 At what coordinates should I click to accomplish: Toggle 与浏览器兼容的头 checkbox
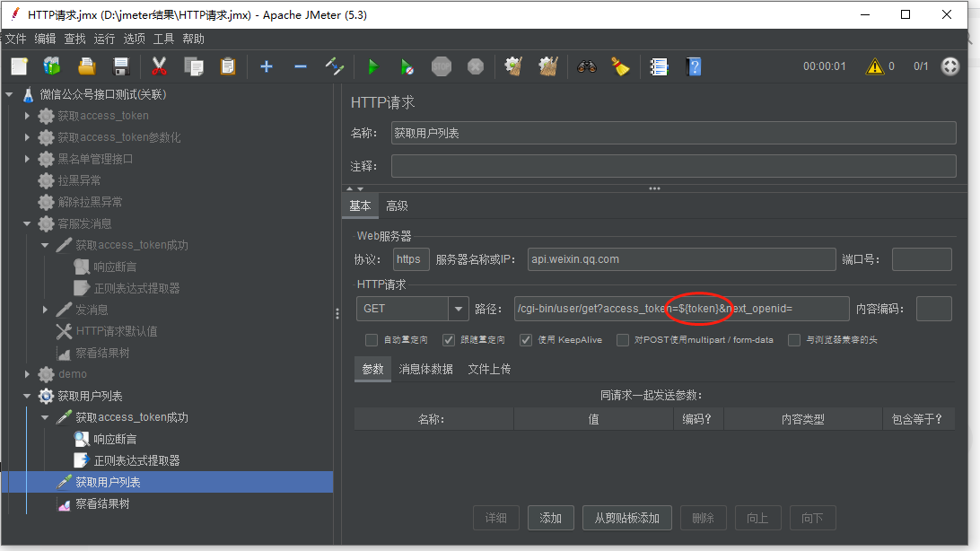pyautogui.click(x=793, y=340)
